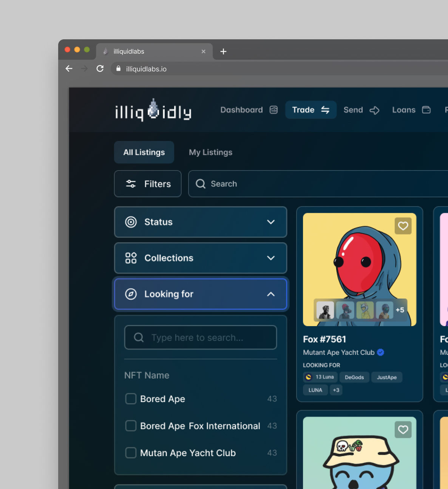This screenshot has height=489, width=448.
Task: Click the listings Search field
Action: [x=318, y=184]
